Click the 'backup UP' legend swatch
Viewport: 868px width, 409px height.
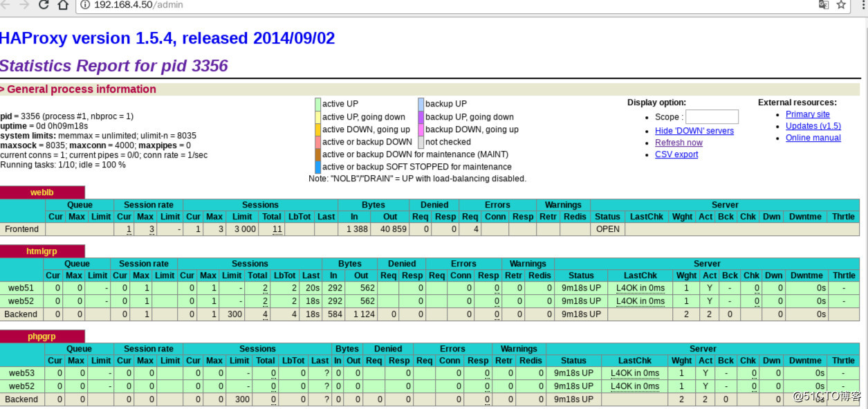tap(421, 104)
